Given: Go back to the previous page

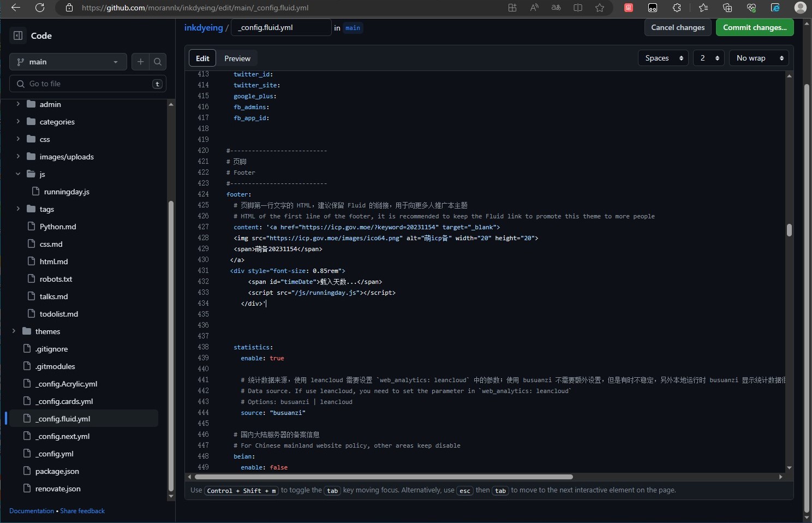Looking at the screenshot, I should pos(16,8).
